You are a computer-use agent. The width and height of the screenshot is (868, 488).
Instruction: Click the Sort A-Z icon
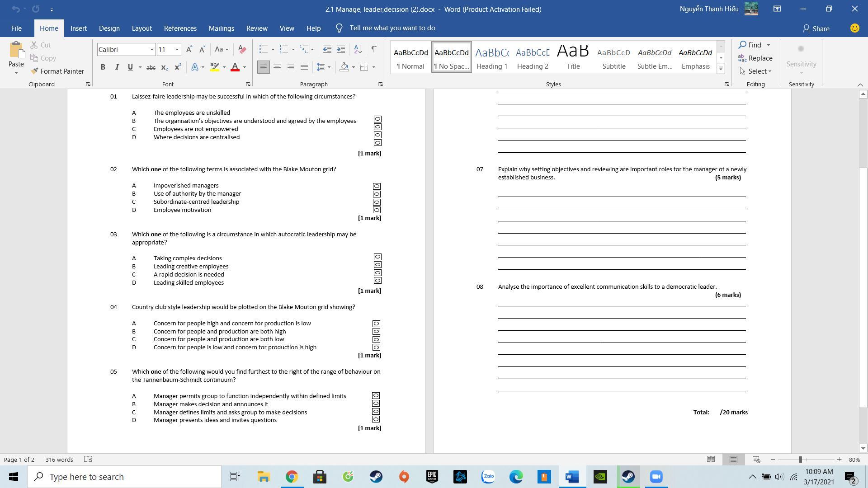coord(358,49)
